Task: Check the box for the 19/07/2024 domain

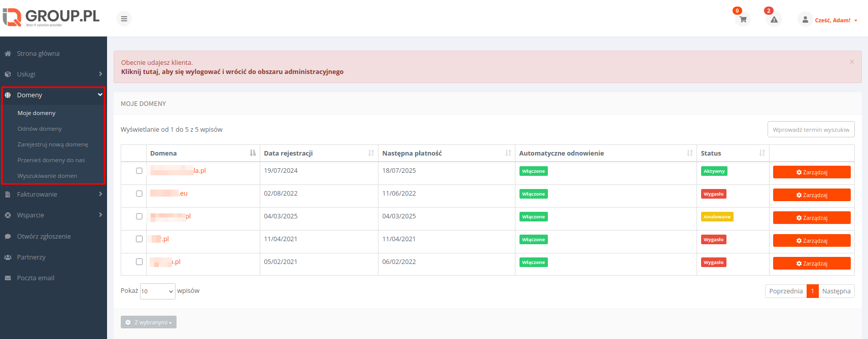Action: tap(139, 171)
